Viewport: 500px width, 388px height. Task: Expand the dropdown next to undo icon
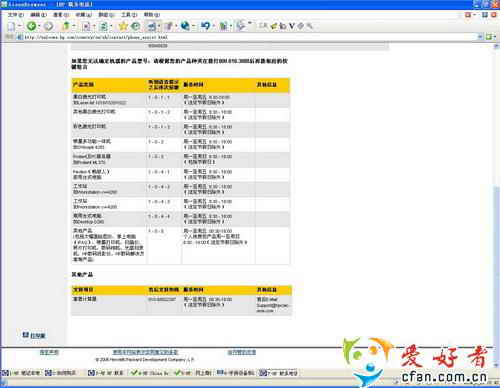(x=213, y=26)
